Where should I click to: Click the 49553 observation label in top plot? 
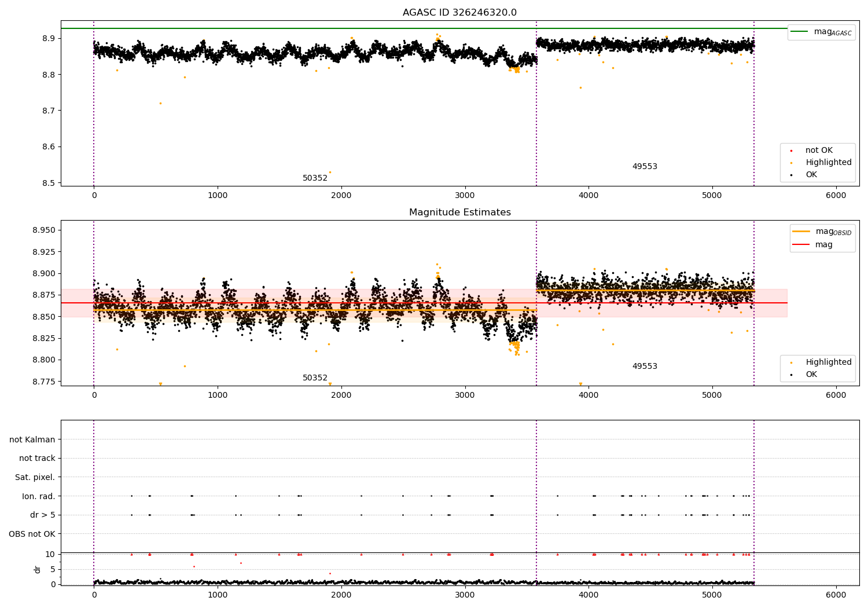(x=645, y=167)
